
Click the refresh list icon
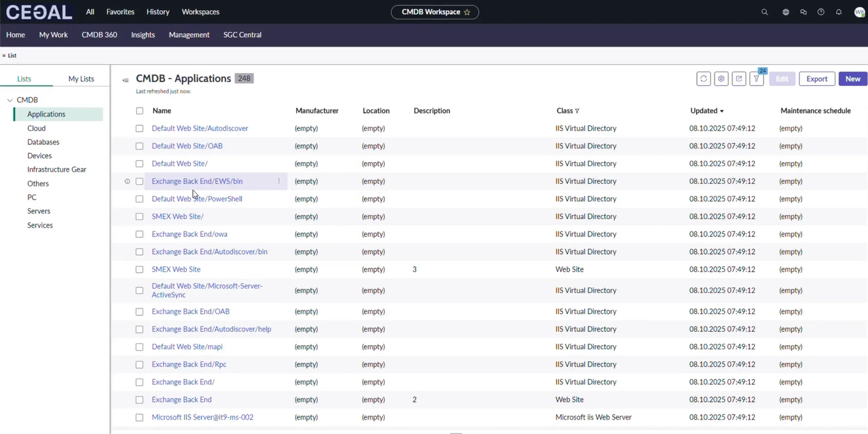coord(703,79)
